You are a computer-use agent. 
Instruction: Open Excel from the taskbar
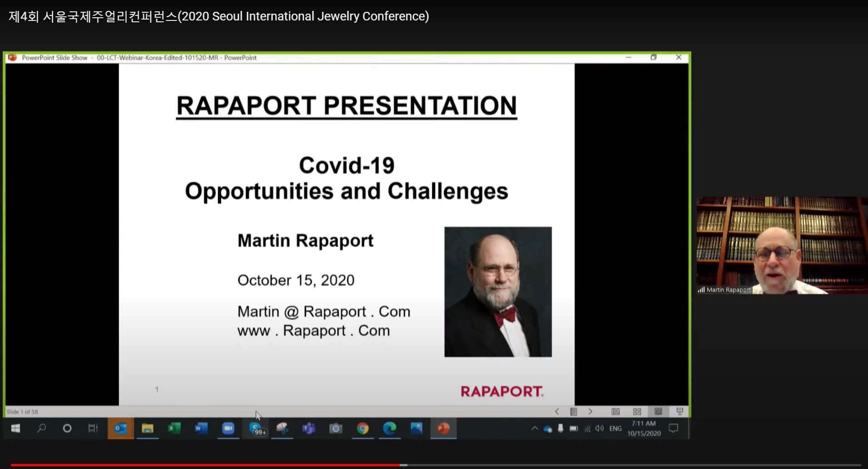[174, 429]
